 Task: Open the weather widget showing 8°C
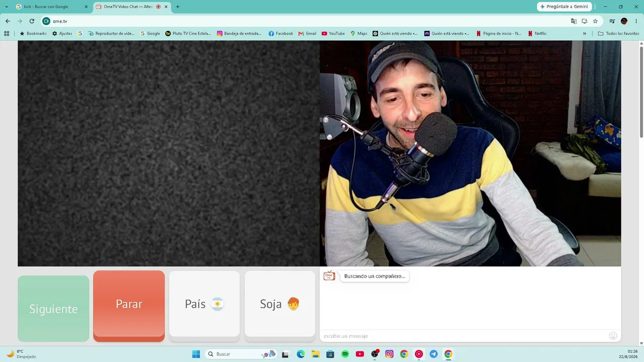(x=21, y=354)
